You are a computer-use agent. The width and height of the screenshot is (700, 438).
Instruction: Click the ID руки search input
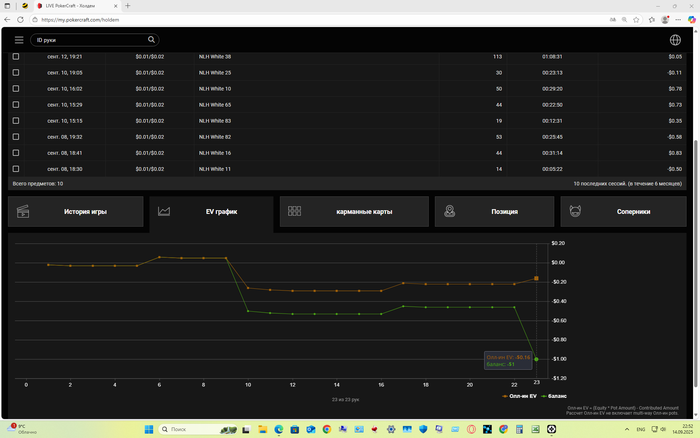[89, 40]
